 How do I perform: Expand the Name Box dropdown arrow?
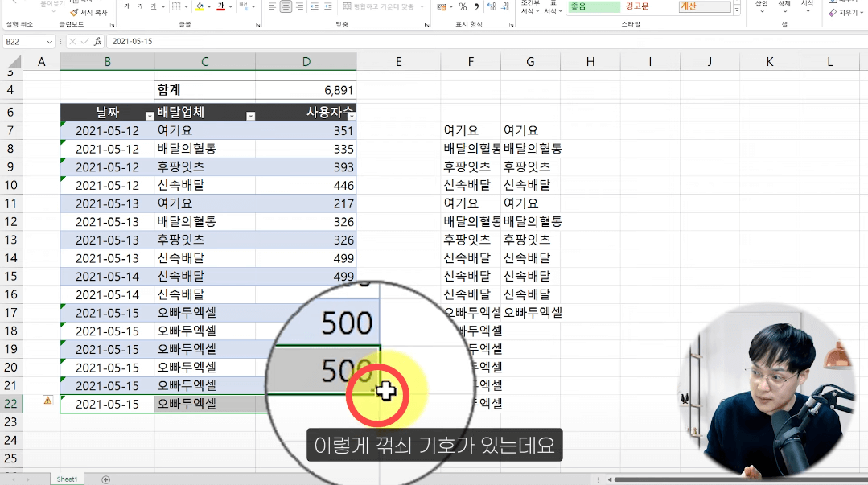tap(49, 42)
